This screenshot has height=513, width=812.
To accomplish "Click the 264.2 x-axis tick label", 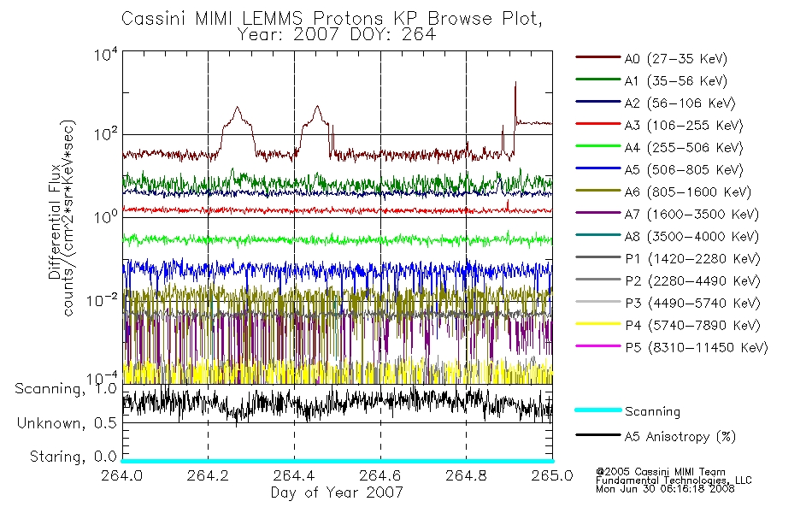I will click(208, 475).
